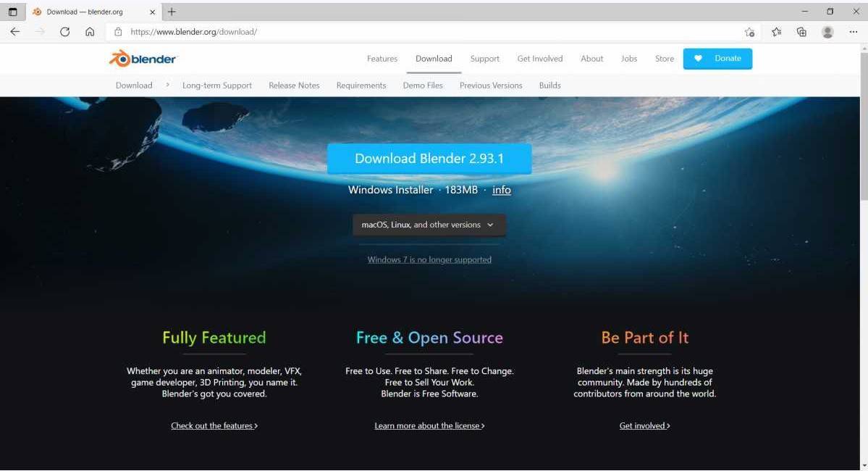Click the user profile avatar icon

827,32
